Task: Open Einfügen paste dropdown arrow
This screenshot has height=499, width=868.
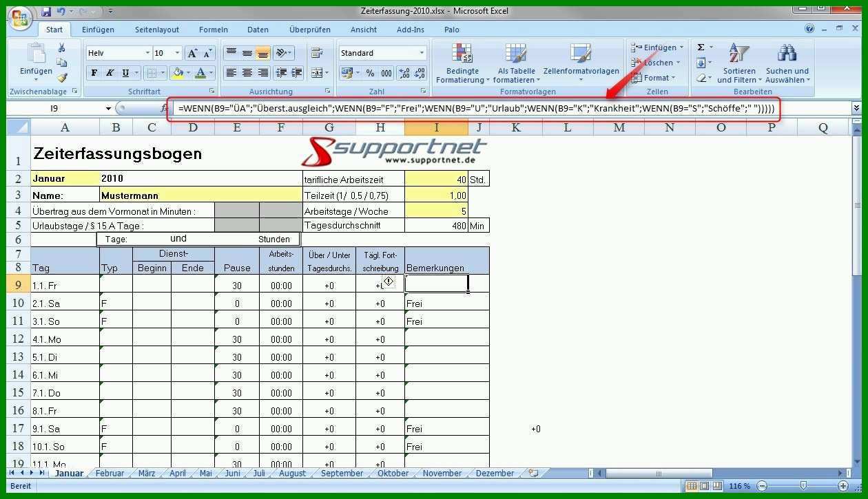Action: pyautogui.click(x=36, y=80)
